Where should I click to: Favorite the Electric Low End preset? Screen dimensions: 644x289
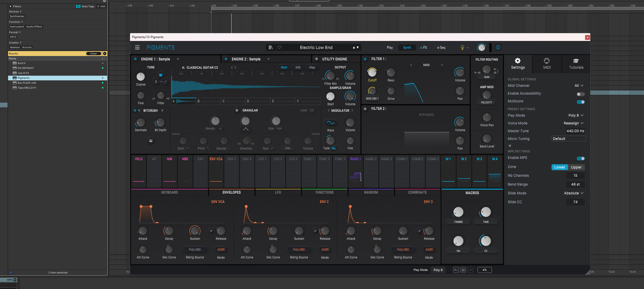(280, 47)
